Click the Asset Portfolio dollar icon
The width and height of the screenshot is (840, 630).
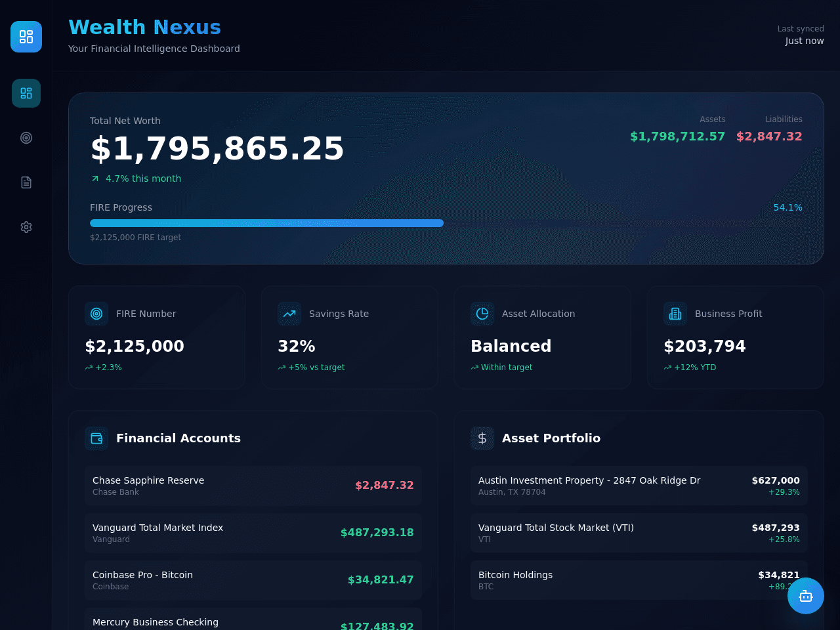(482, 438)
